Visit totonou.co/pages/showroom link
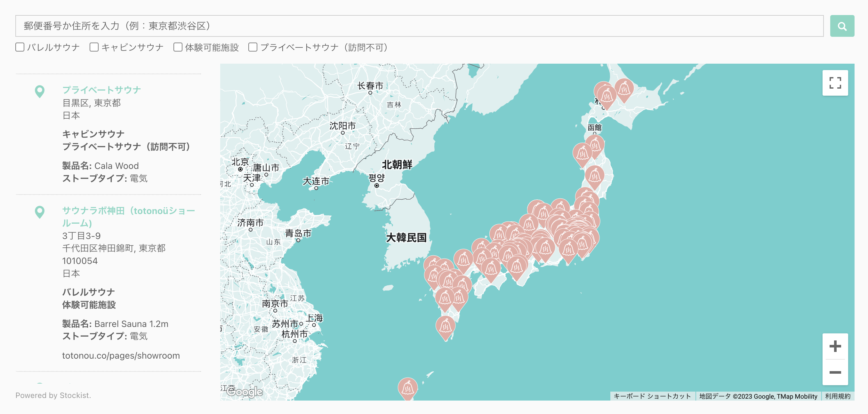The width and height of the screenshot is (868, 414). (121, 355)
